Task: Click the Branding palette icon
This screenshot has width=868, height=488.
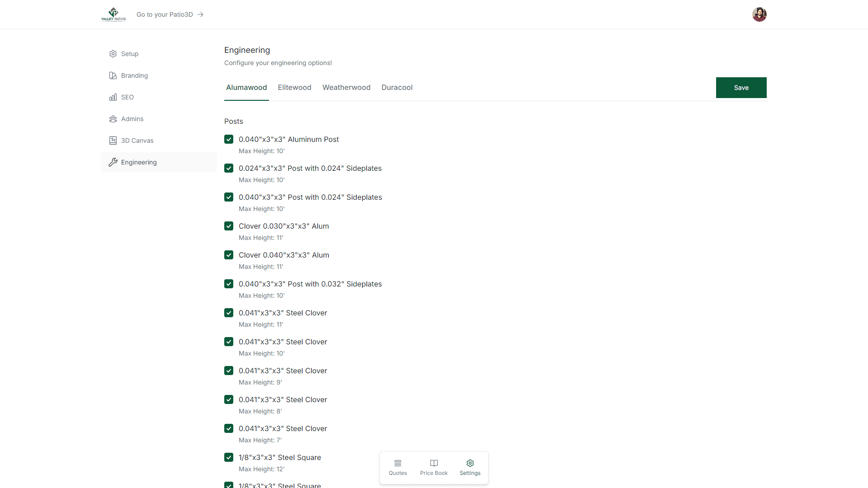Action: pos(113,75)
